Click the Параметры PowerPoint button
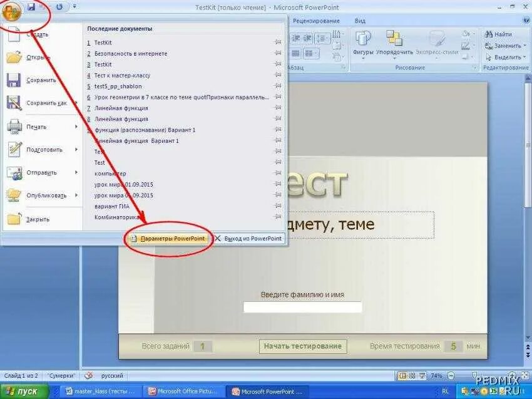532x399 pixels. (168, 239)
